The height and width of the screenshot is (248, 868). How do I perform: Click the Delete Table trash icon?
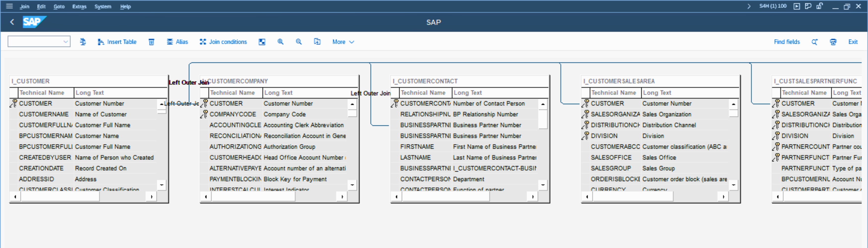click(152, 42)
